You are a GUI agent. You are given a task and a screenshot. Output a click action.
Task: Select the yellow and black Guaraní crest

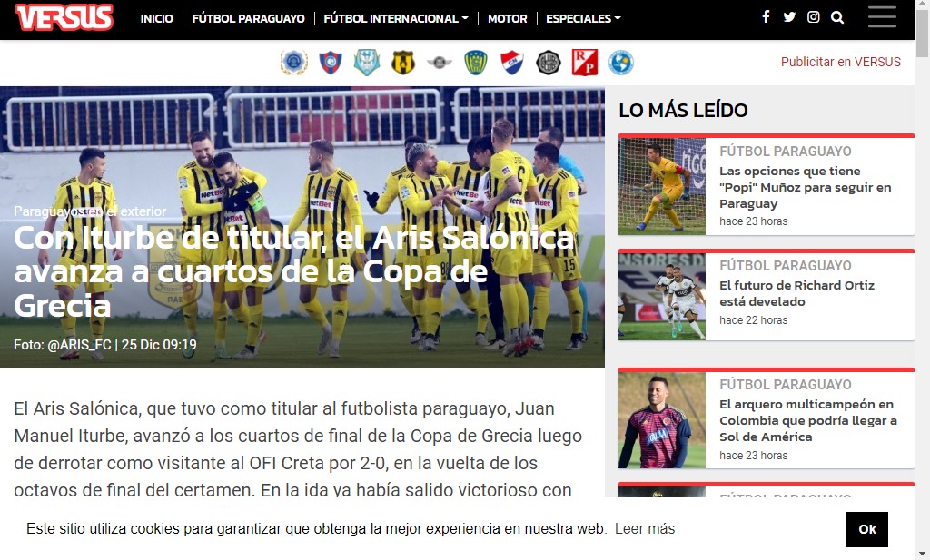click(x=403, y=63)
